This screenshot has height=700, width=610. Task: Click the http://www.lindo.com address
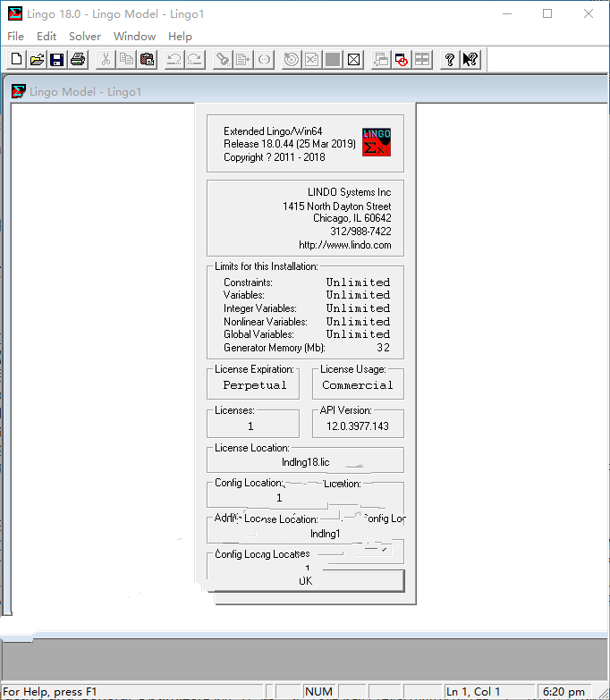pyautogui.click(x=344, y=245)
